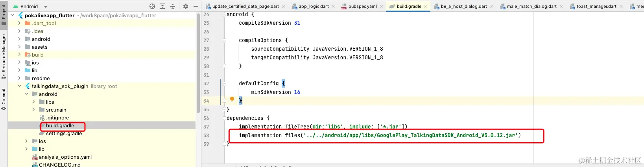The height and width of the screenshot is (167, 644).
Task: Hide the project tool window
Action: coord(196,6)
